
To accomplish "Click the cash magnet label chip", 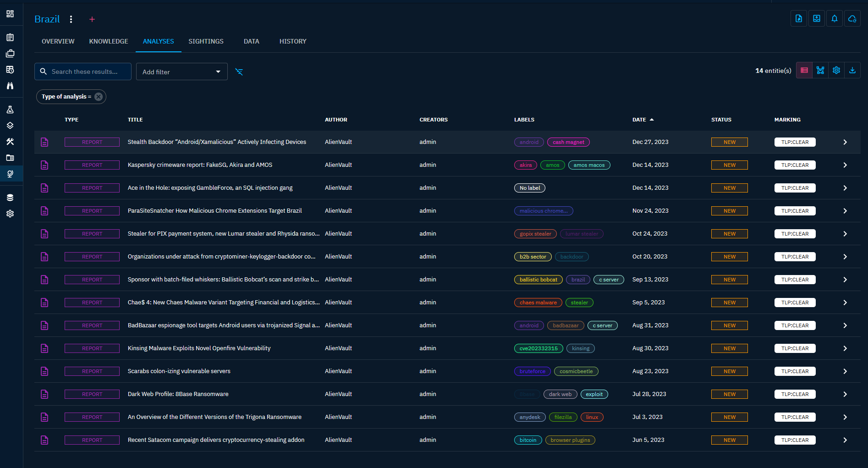I will pyautogui.click(x=568, y=142).
